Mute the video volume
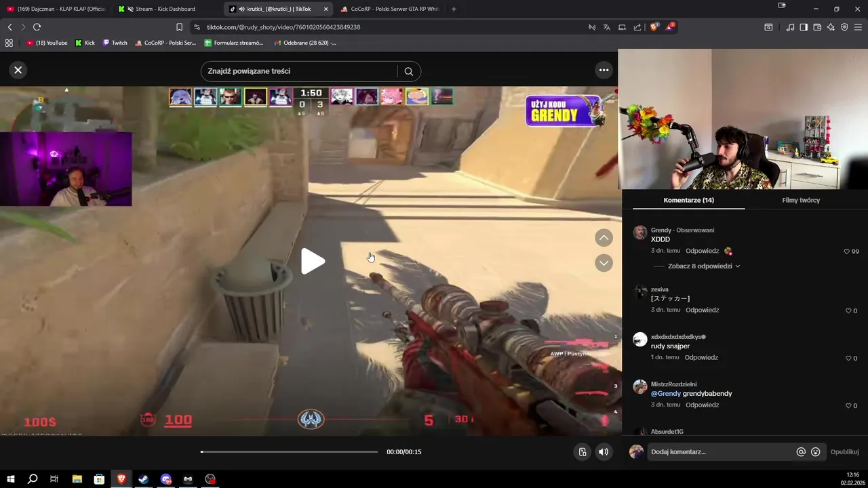This screenshot has width=868, height=488. (x=604, y=452)
